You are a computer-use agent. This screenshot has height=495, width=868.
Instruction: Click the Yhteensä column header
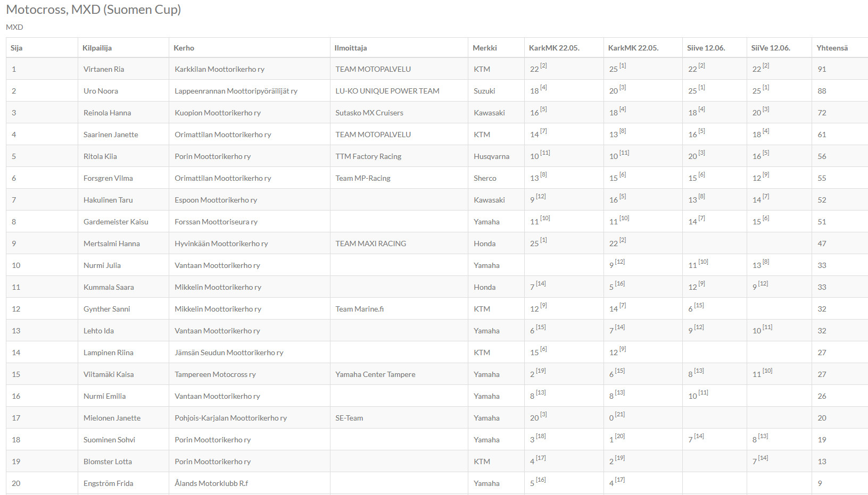click(x=832, y=48)
